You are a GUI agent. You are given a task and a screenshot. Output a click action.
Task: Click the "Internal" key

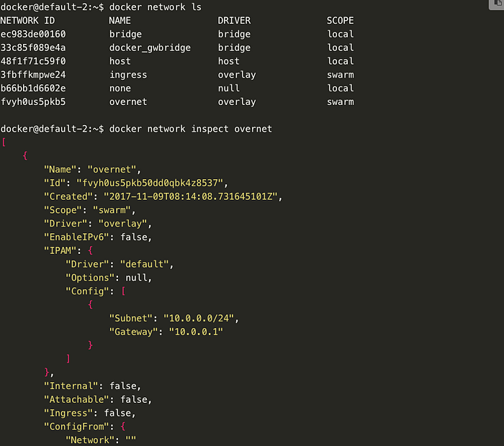point(71,386)
